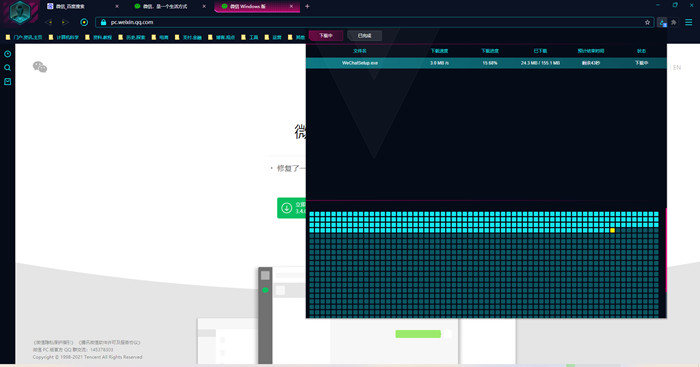This screenshot has width=700, height=367.
Task: Click the yellow active block in download grid
Action: tap(612, 230)
